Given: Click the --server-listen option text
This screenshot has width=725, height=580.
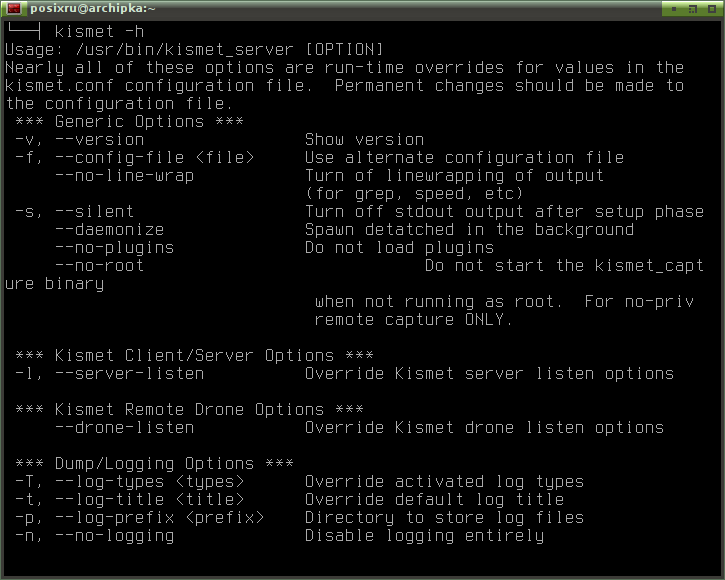Looking at the screenshot, I should pos(129,374).
